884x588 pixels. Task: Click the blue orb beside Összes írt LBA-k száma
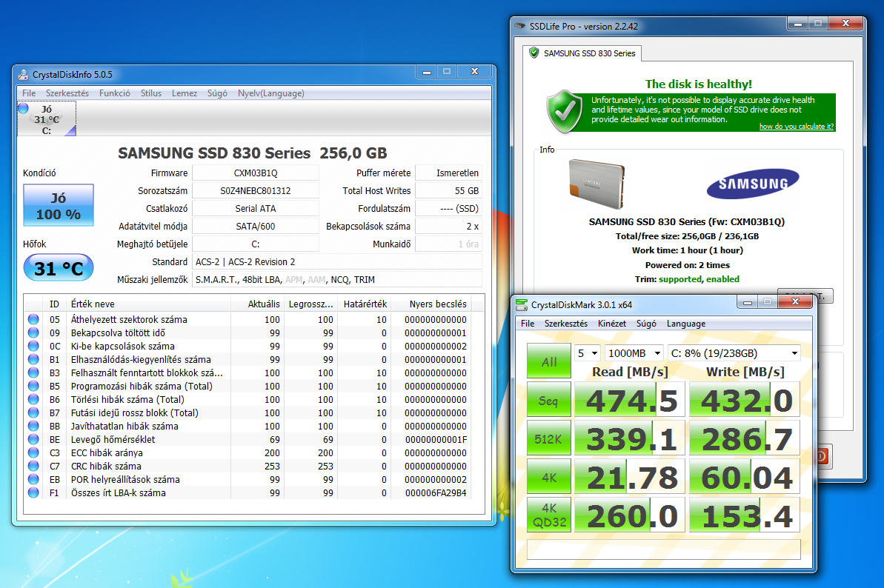click(33, 493)
